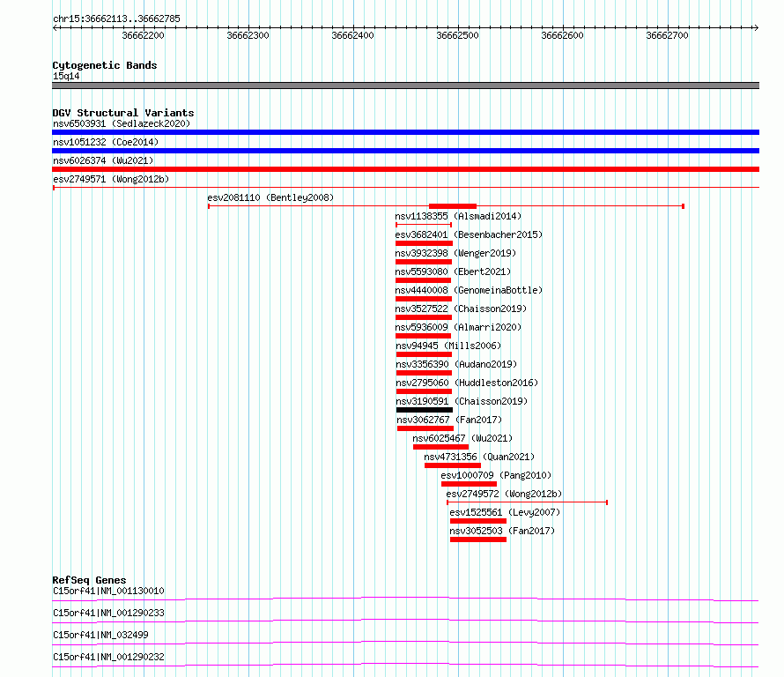Click the red bar under nsv6025467
This screenshot has width=784, height=677.
[441, 447]
